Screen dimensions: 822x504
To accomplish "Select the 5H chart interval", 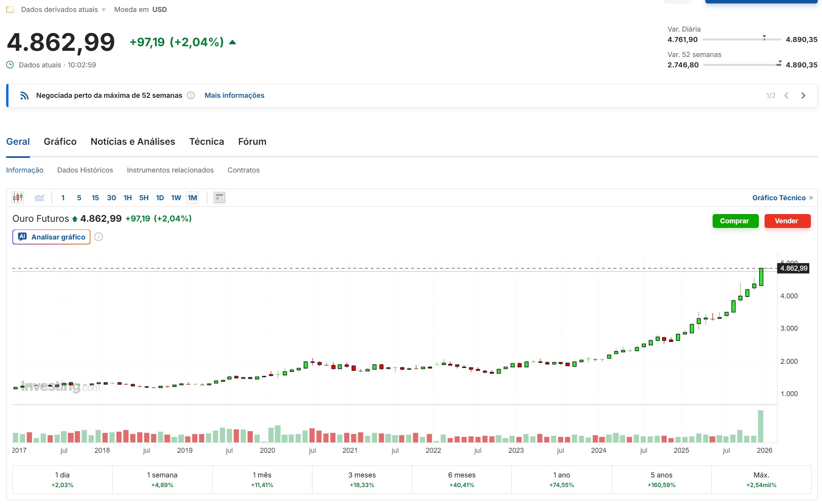I will point(144,198).
